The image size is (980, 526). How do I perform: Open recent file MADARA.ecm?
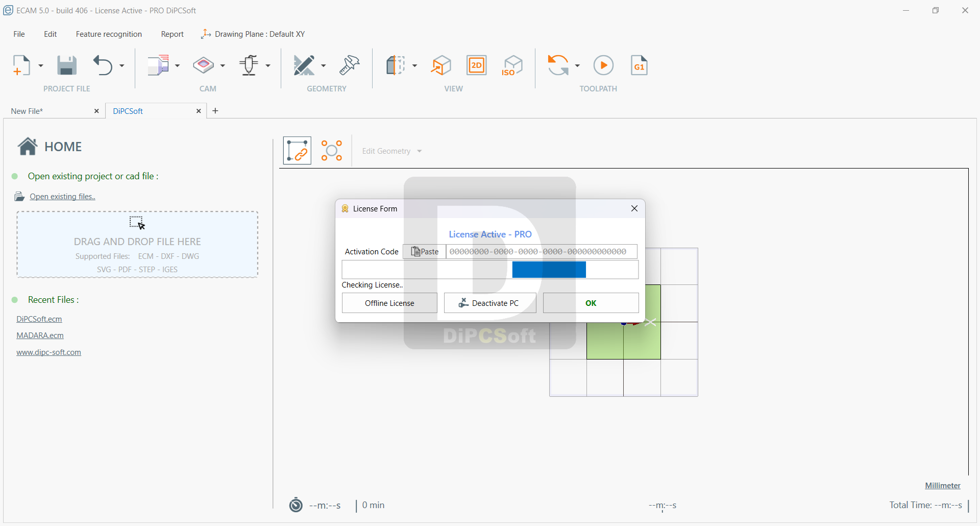(40, 336)
